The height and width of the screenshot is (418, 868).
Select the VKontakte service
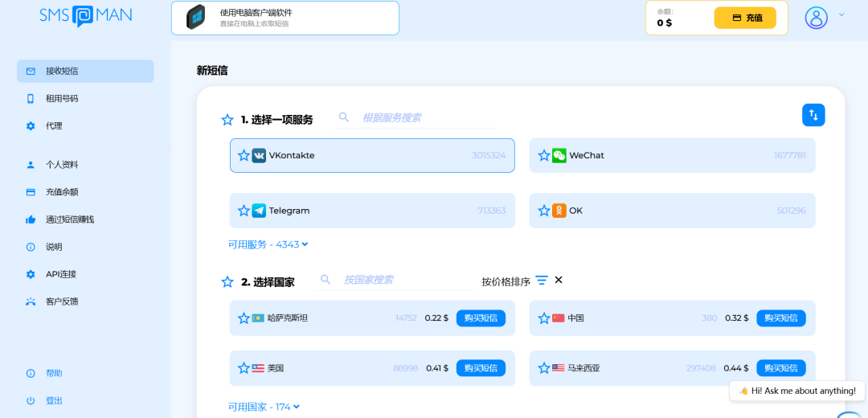tap(372, 155)
